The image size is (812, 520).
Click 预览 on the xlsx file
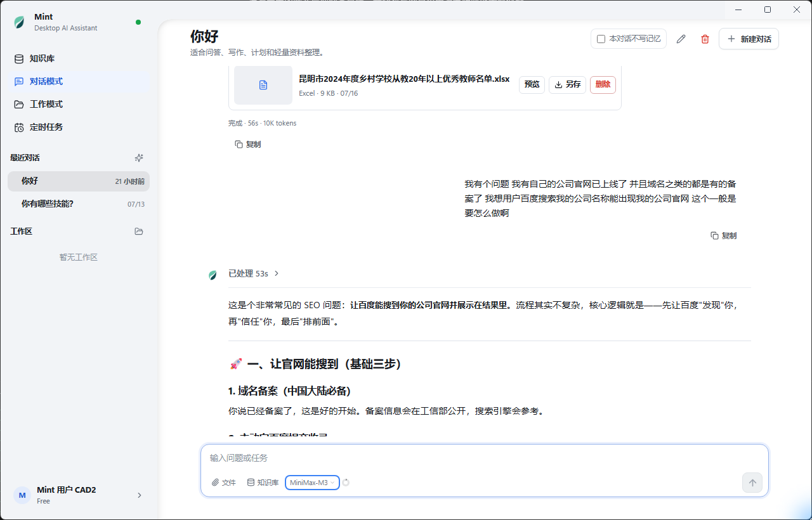click(532, 84)
